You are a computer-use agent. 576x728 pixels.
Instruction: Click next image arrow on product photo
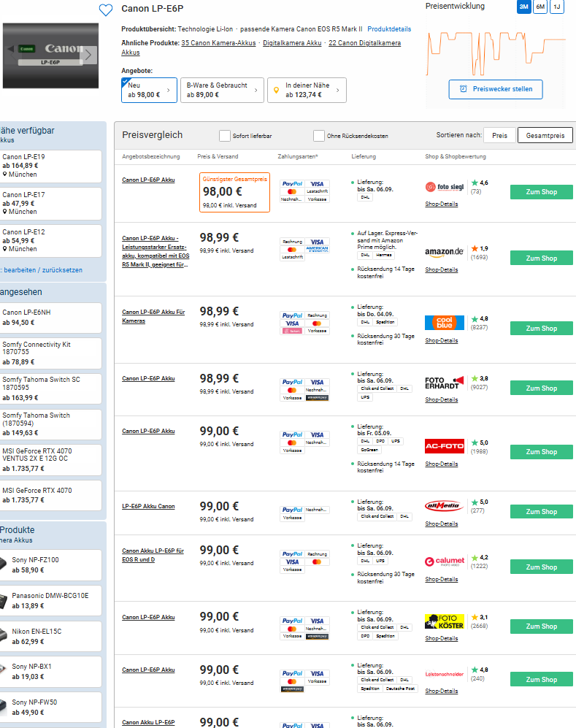[x=88, y=55]
